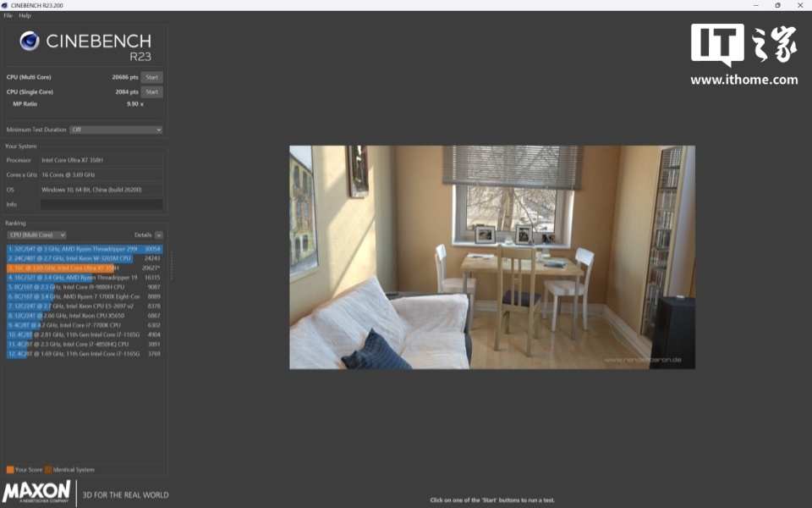812x508 pixels.
Task: Select ranking row 8 Intel Xeon X5650
Action: [85, 315]
